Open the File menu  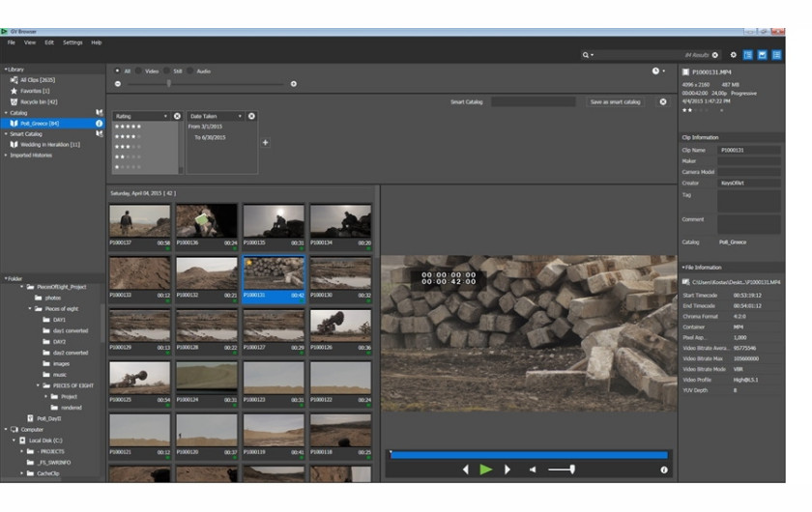(x=12, y=43)
